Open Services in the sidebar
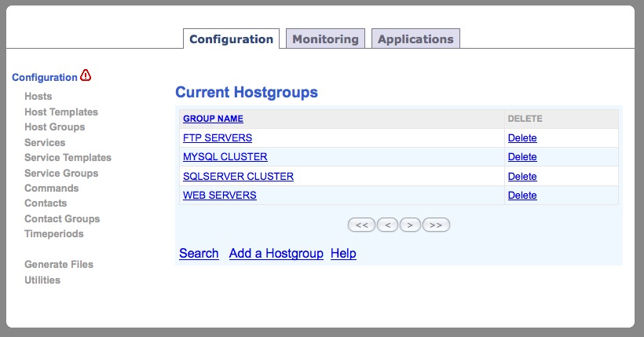Screen dimensions: 644x337 (x=45, y=143)
